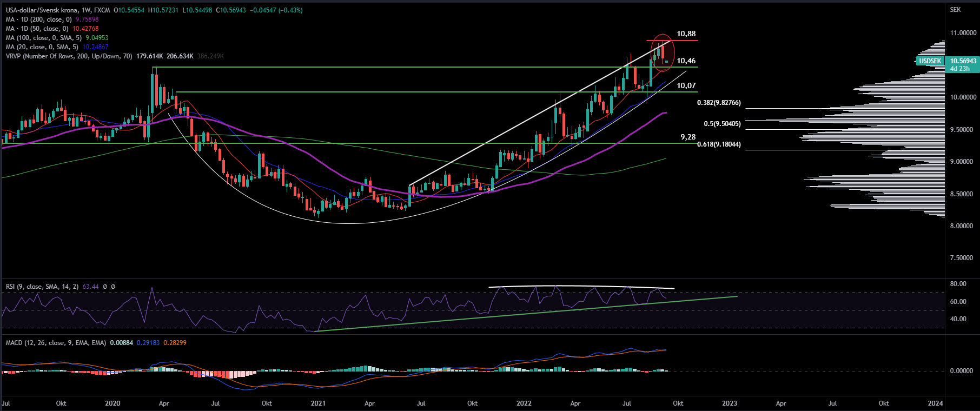Click the 10,07 support level label

[686, 85]
